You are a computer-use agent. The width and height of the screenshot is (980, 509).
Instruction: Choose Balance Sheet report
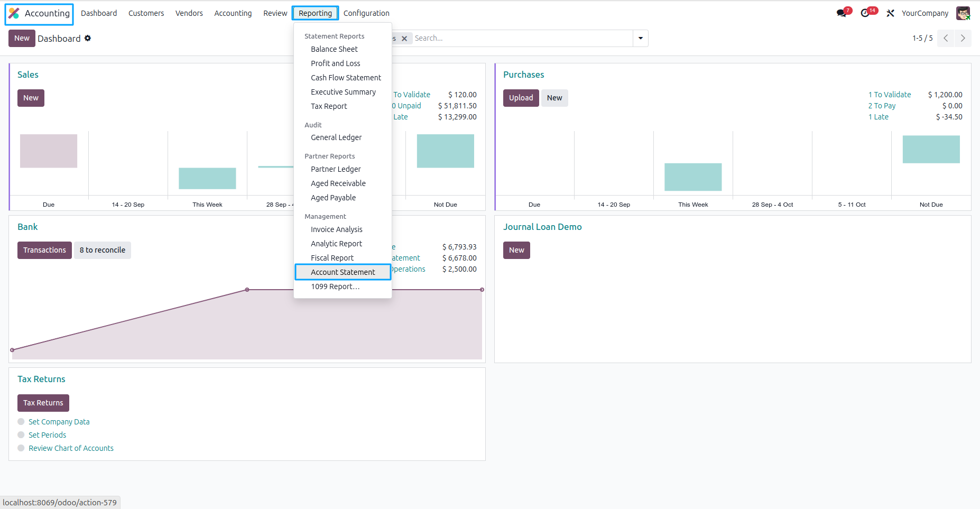(334, 49)
